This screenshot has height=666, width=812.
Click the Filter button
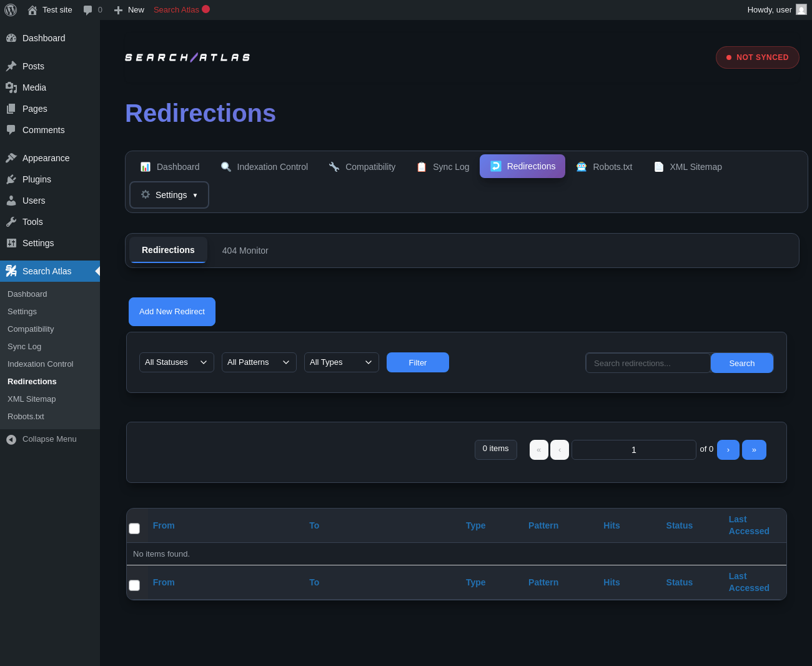tap(418, 362)
